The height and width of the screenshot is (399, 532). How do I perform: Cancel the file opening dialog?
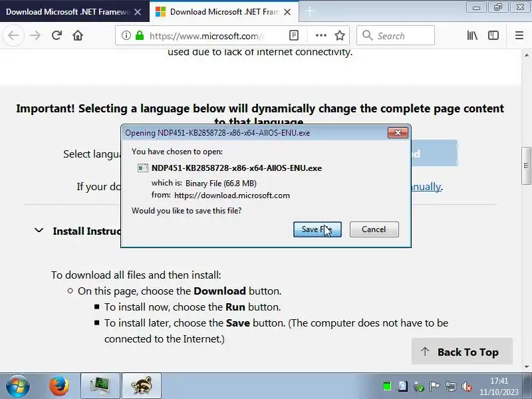click(x=374, y=229)
